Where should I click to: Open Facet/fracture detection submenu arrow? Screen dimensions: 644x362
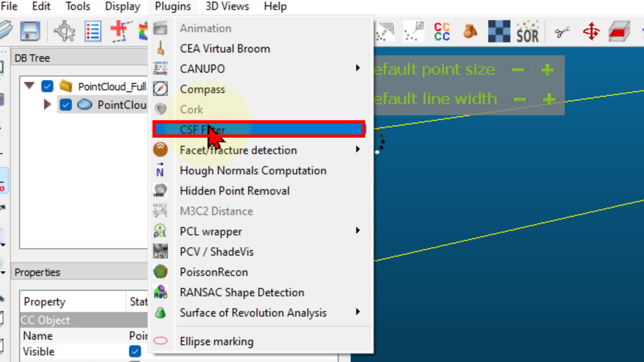pos(357,149)
